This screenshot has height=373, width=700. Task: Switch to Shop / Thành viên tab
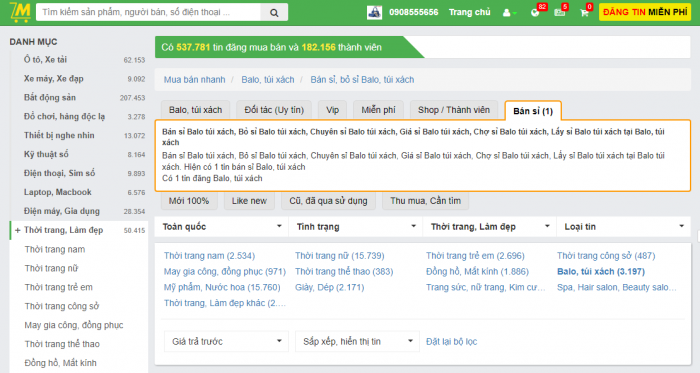coord(454,110)
